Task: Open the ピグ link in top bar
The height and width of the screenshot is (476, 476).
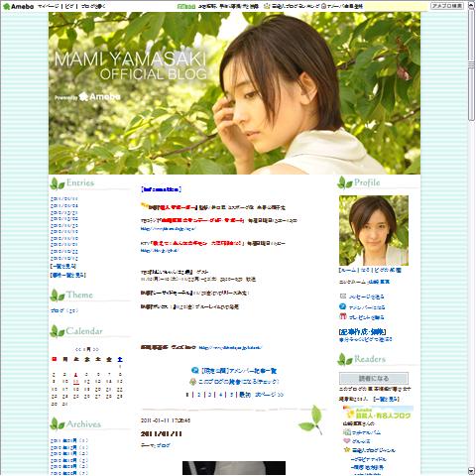Action: coord(69,6)
